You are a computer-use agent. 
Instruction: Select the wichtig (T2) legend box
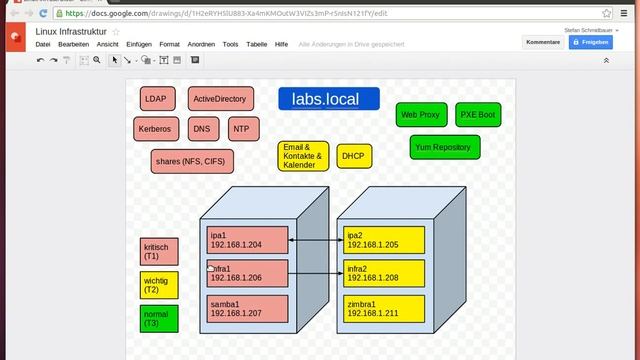(x=159, y=285)
